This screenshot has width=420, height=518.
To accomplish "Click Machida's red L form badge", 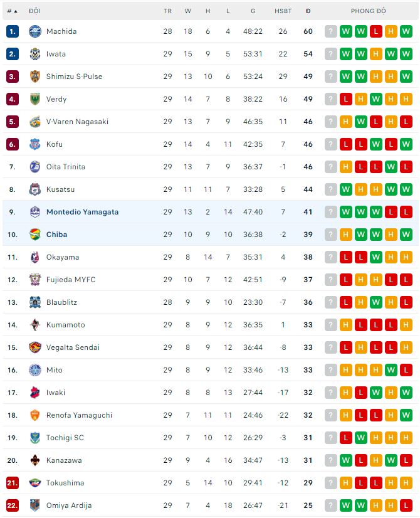I will click(376, 31).
